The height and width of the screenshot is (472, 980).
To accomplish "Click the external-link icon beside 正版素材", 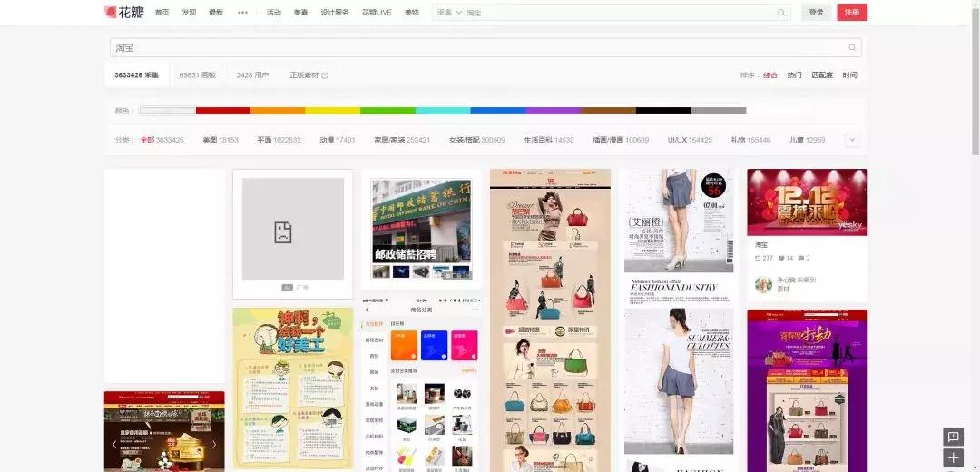I will [x=324, y=75].
